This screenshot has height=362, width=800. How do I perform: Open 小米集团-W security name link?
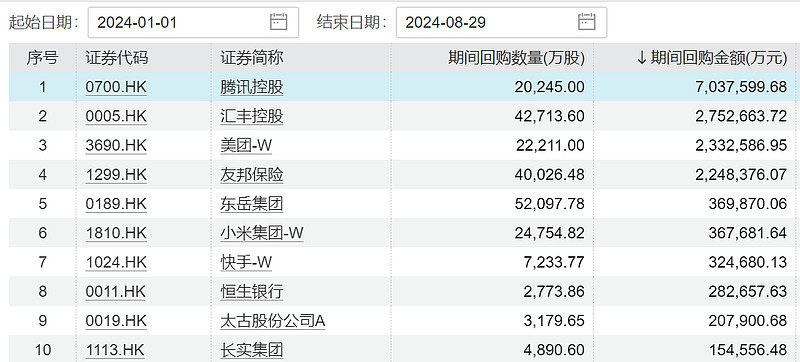[262, 233]
